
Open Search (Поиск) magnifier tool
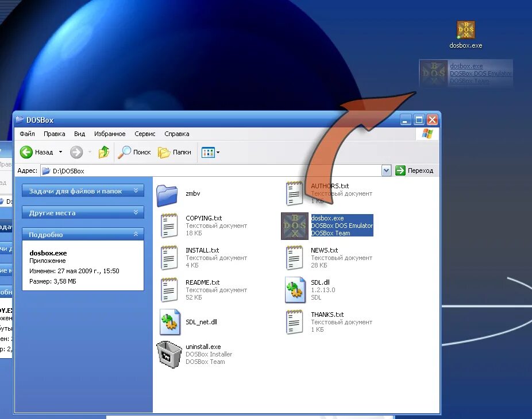click(124, 152)
